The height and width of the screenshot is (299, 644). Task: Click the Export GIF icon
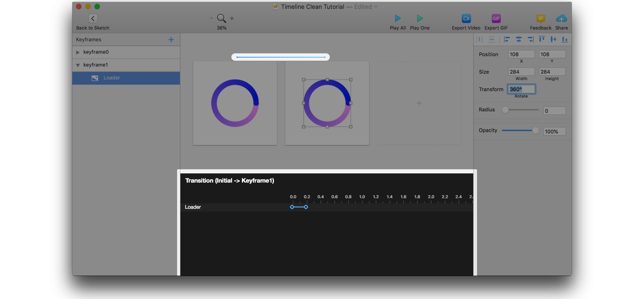[x=496, y=18]
